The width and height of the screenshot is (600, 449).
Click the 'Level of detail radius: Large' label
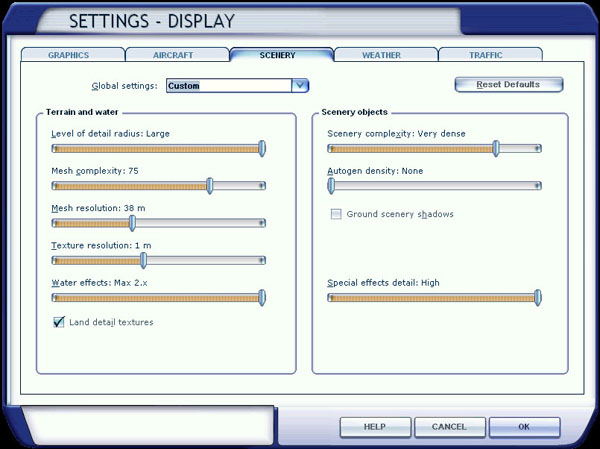(x=110, y=134)
